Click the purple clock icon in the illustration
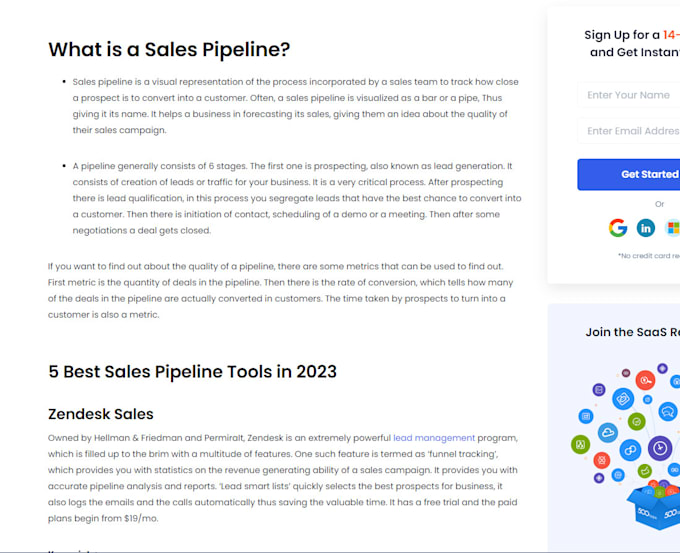Viewport: 680px width, 553px height. pyautogui.click(x=659, y=447)
